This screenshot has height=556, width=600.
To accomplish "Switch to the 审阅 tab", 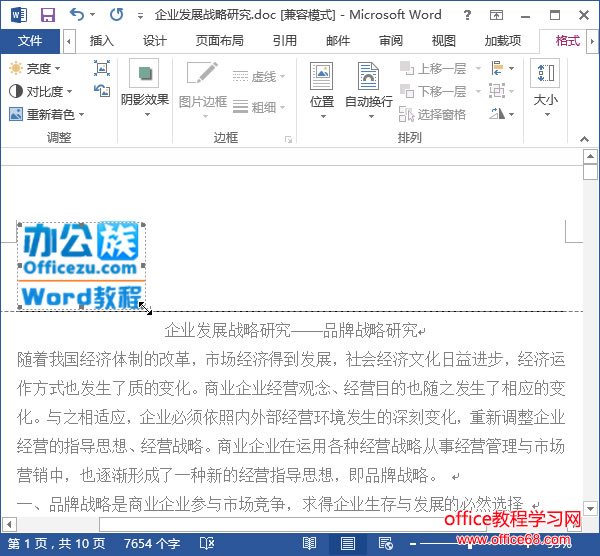I will 391,41.
